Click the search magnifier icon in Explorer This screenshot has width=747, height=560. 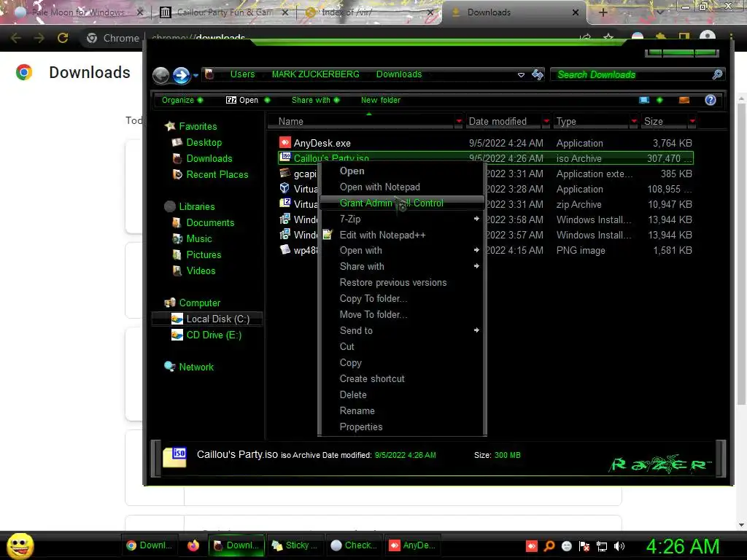point(717,74)
